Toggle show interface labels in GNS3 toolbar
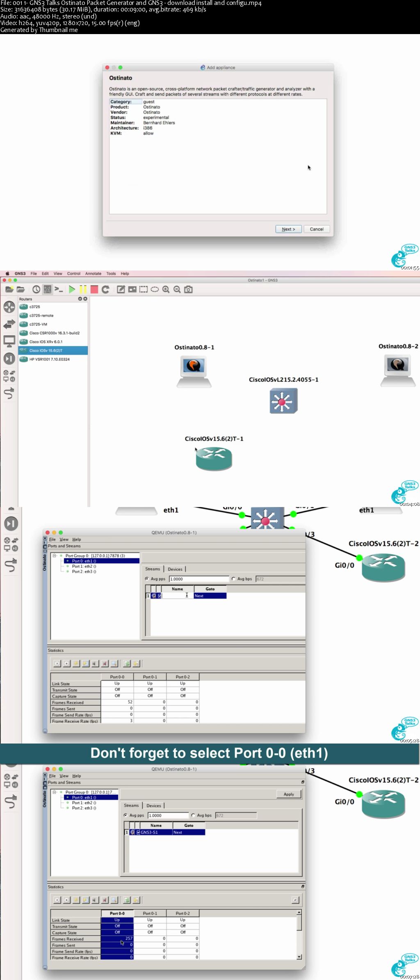 [48, 289]
